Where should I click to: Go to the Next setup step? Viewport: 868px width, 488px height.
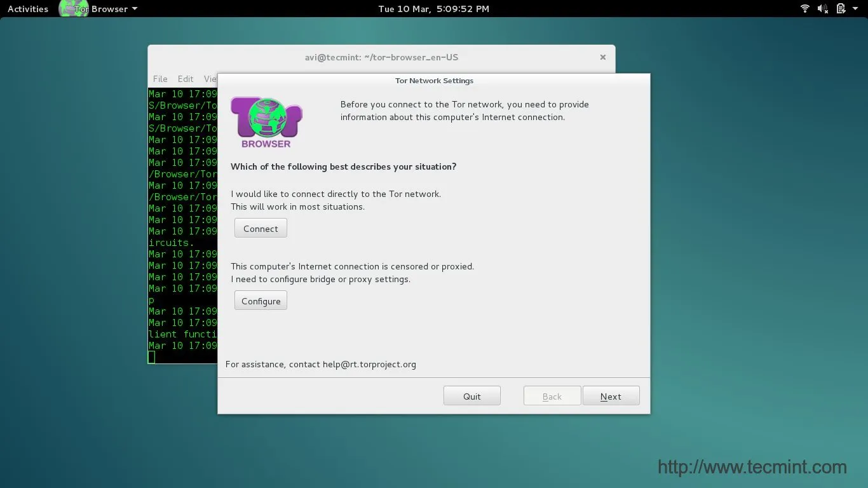pos(611,396)
